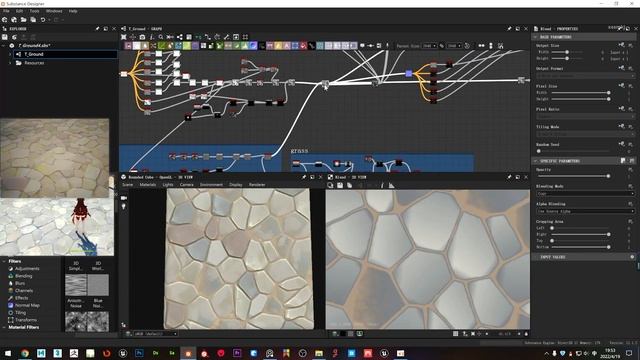Image resolution: width=640 pixels, height=360 pixels.
Task: Collapse the Base Parameters section
Action: pyautogui.click(x=535, y=37)
